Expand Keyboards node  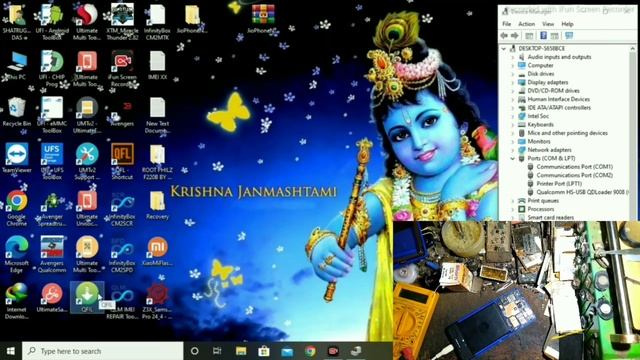click(x=513, y=124)
